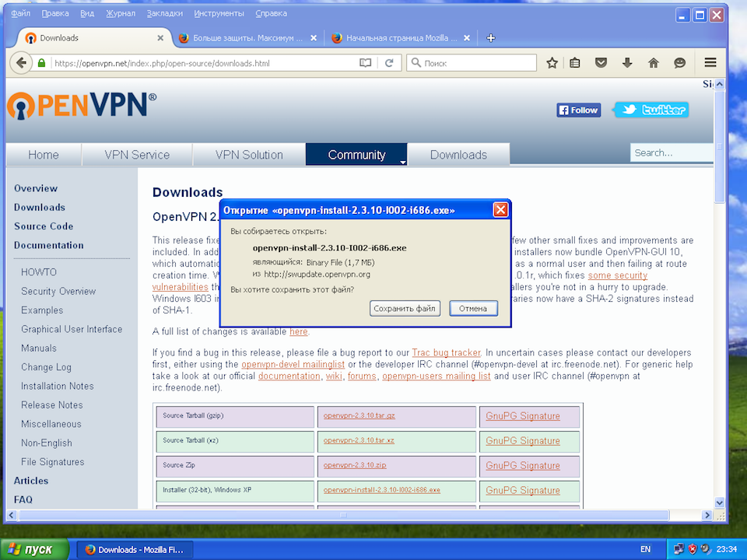Open the 'Справка' menu

[x=271, y=13]
